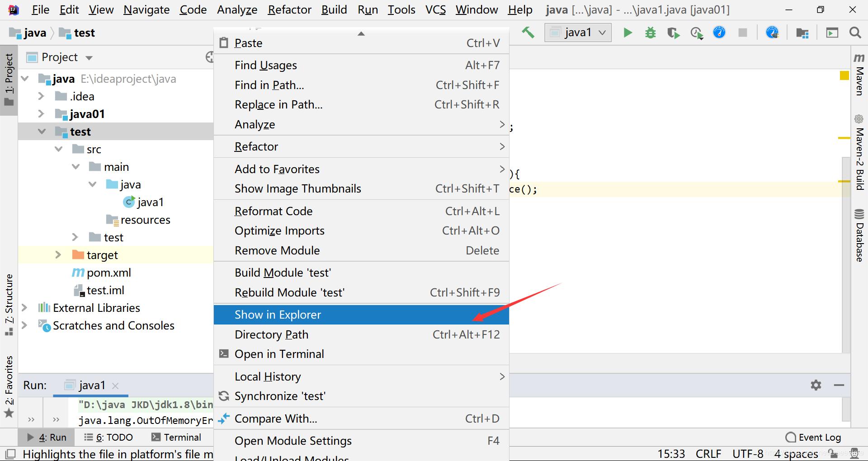This screenshot has height=461, width=868.
Task: Open Local History submenu
Action: (x=361, y=377)
